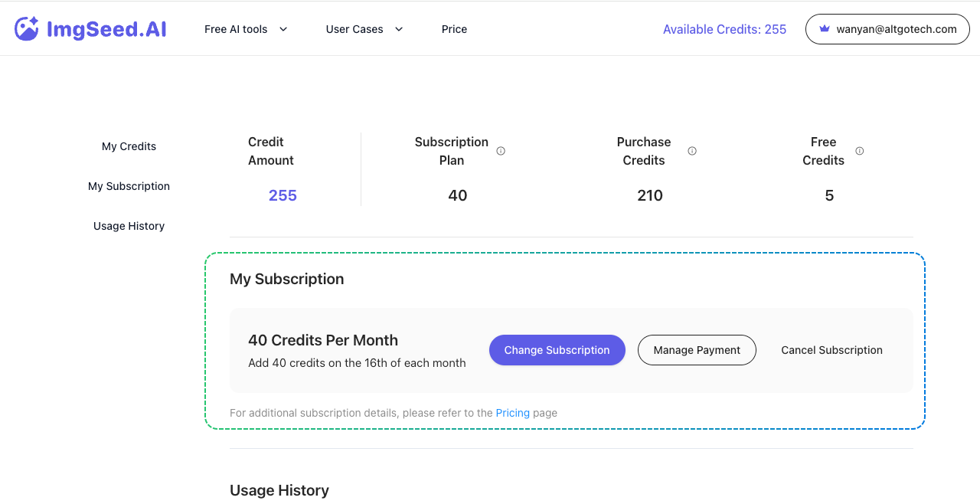The image size is (980, 504).
Task: Click info icon next to Purchase Credits
Action: [692, 151]
